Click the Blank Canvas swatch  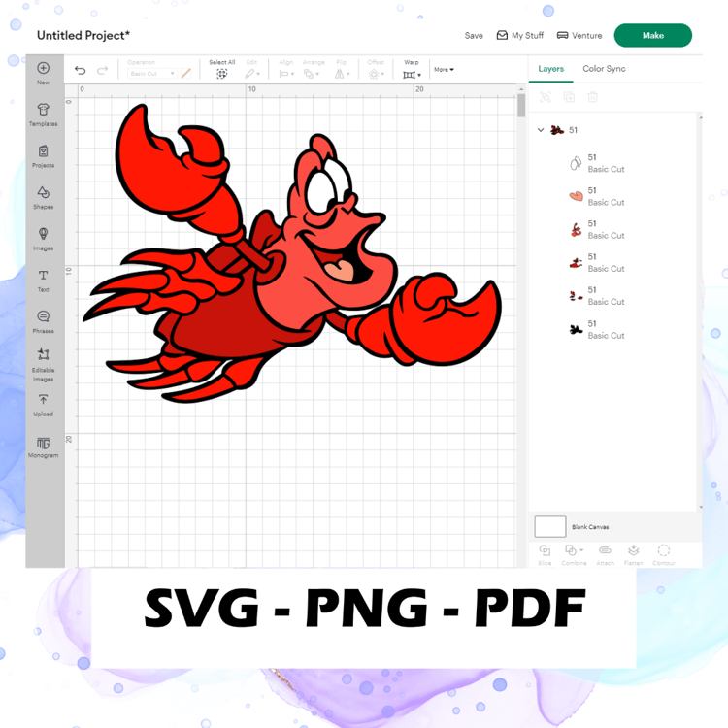pyautogui.click(x=550, y=526)
